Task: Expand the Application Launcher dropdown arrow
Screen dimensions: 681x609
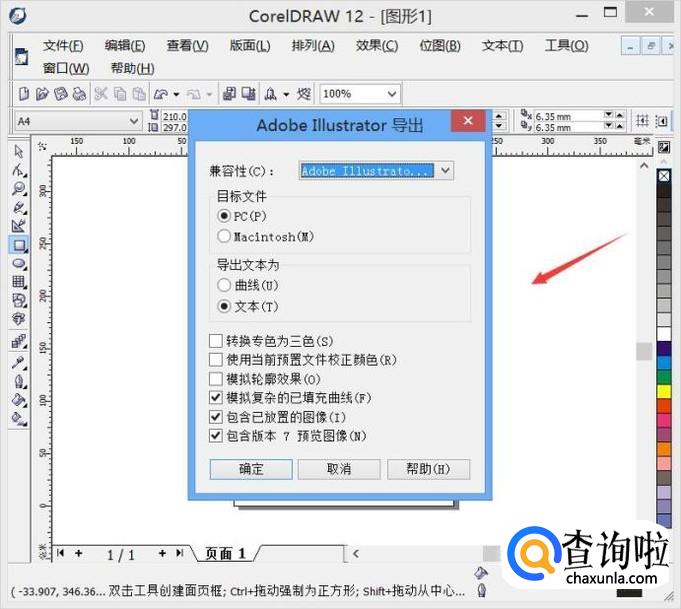Action: tap(286, 94)
